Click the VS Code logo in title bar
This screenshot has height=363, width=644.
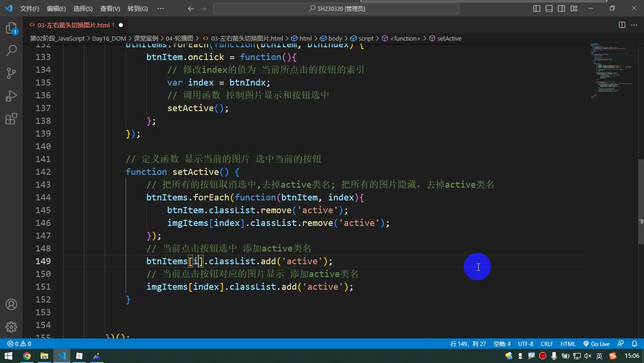click(8, 9)
